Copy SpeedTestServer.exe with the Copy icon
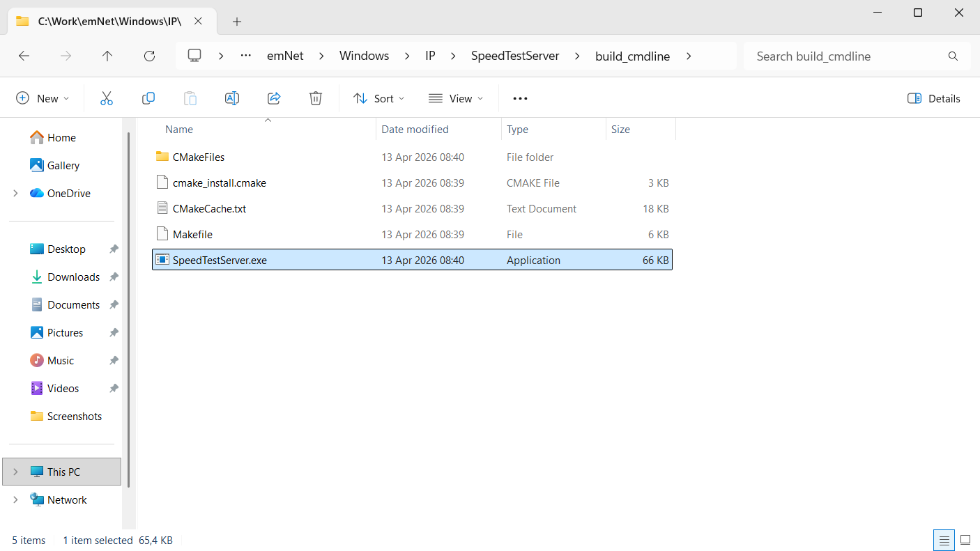 point(148,98)
